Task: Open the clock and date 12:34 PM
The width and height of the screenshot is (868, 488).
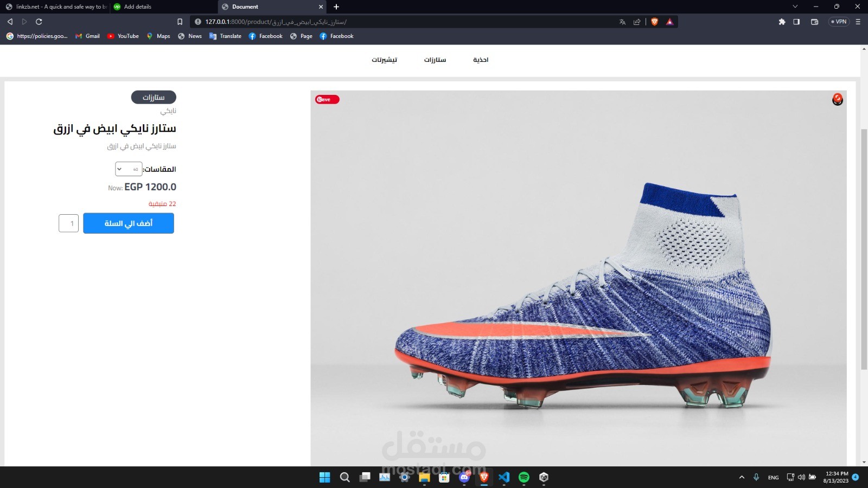Action: 836,477
